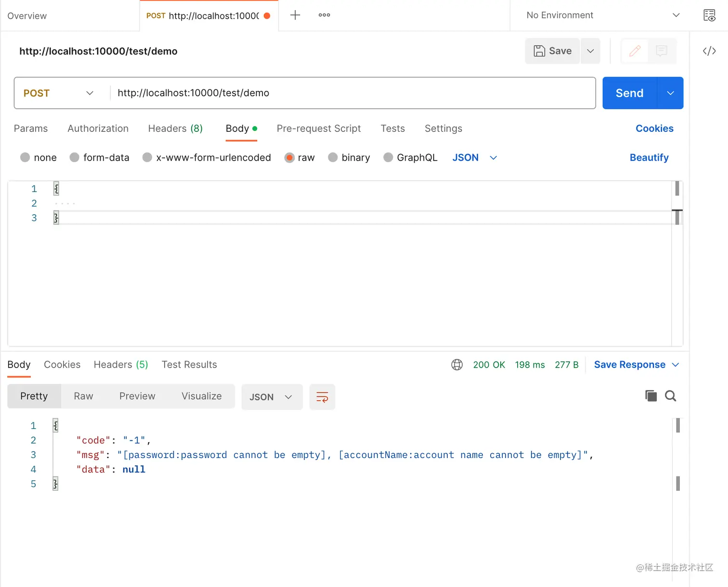Open the comments icon beside the pencil
Viewport: 728px width, 587px height.
662,51
